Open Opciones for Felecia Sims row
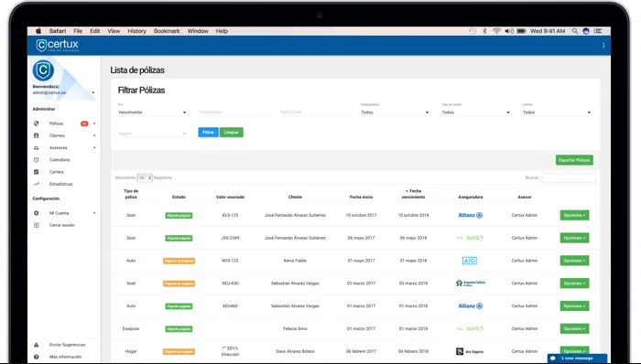Screen dimensions: 641x364 574,328
